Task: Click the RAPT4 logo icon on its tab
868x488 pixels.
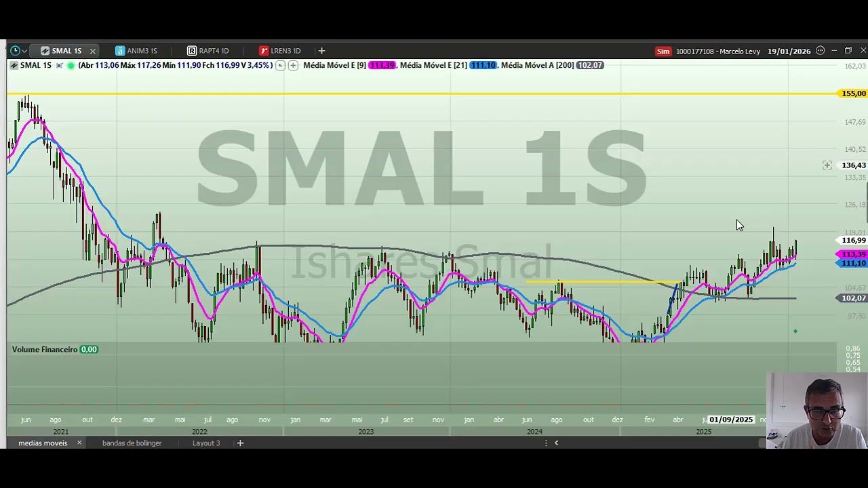Action: 193,50
